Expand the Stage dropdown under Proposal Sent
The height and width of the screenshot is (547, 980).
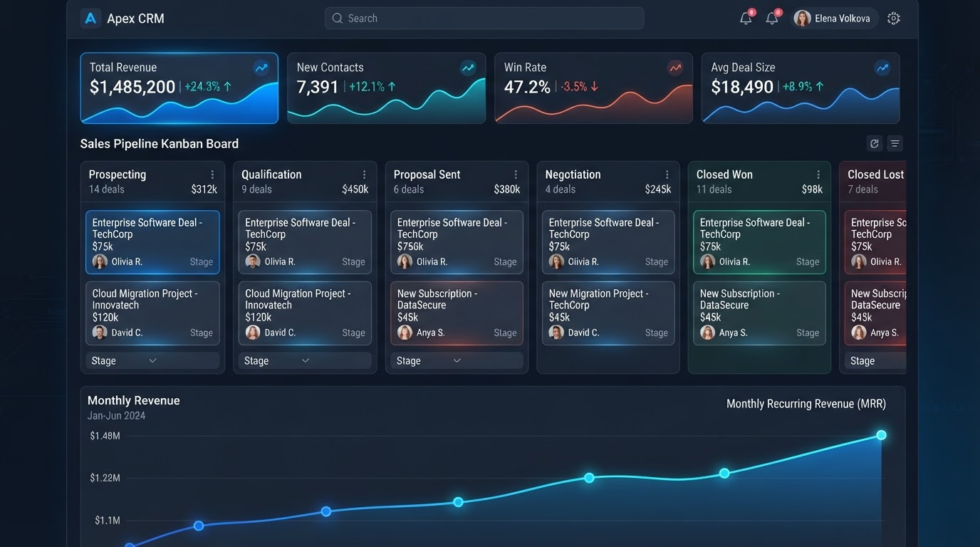[x=457, y=361]
